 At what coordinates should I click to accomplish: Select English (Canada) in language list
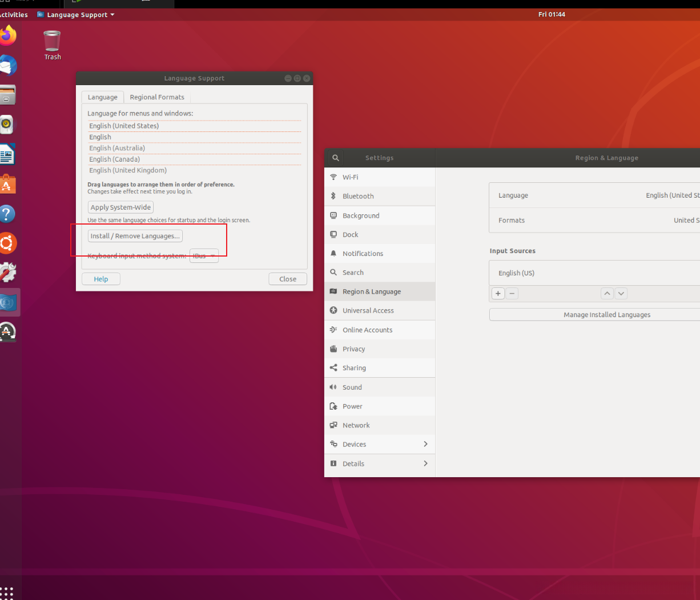click(194, 159)
